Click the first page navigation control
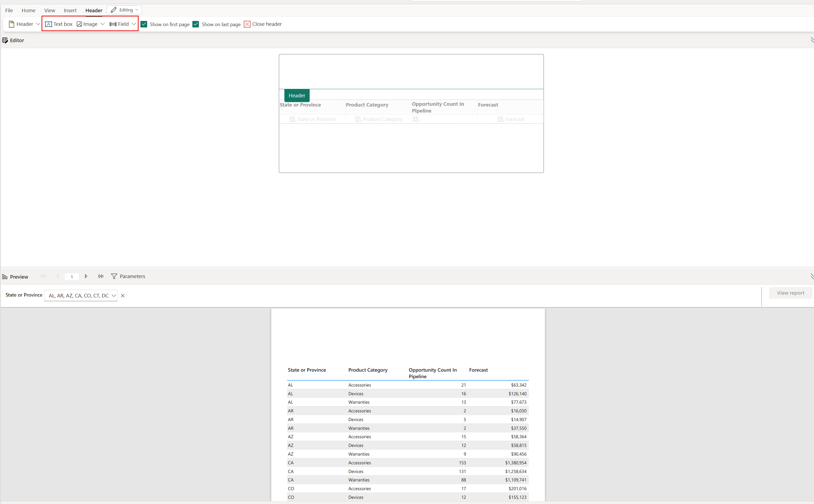 [44, 276]
